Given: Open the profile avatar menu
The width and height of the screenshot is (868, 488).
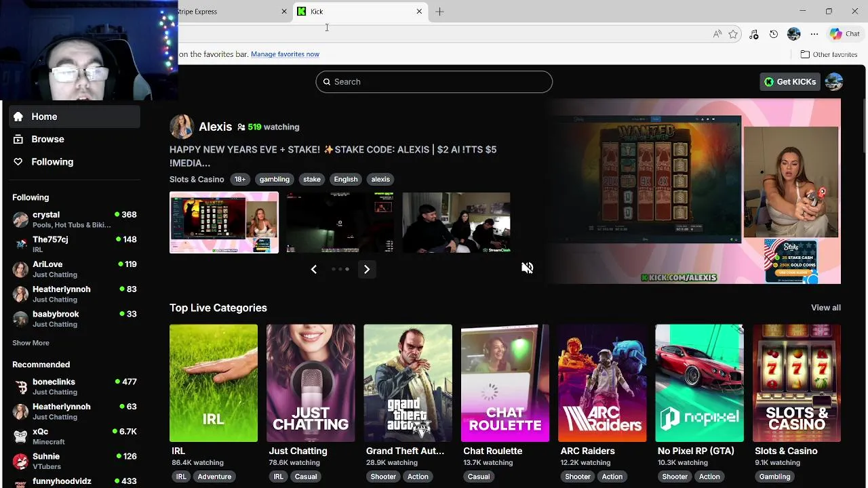Looking at the screenshot, I should (x=834, y=82).
